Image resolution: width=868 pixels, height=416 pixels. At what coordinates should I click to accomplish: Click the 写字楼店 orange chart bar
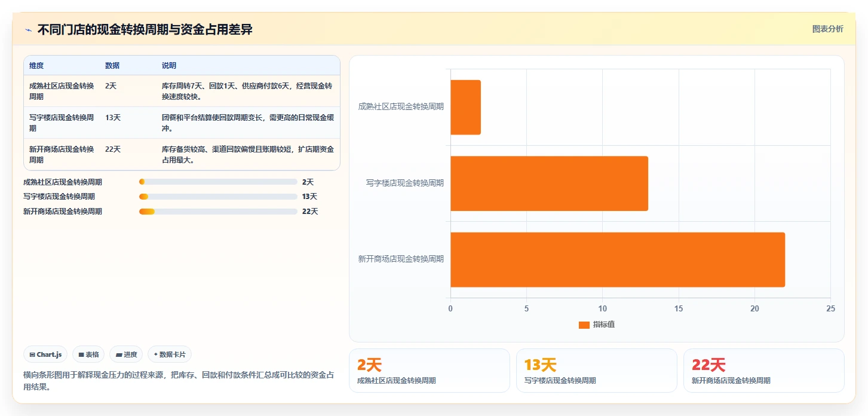[x=549, y=183]
